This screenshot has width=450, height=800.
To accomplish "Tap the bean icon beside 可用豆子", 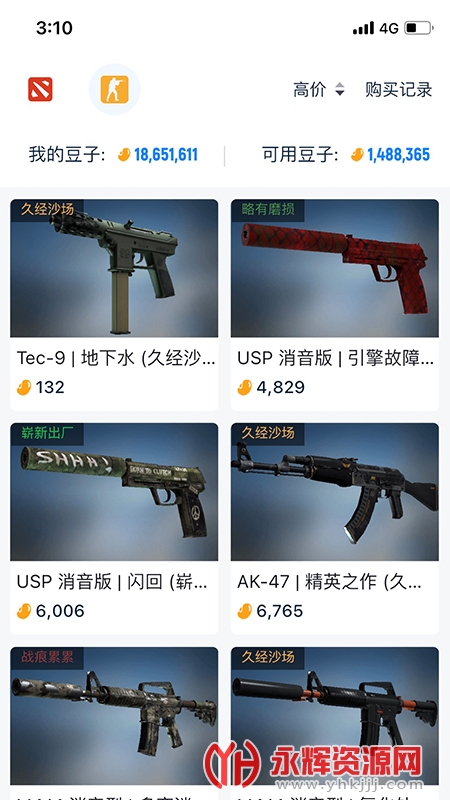I will click(358, 155).
